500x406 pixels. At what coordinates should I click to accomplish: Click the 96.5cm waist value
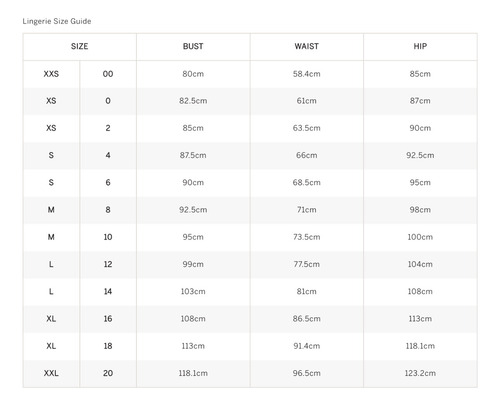click(307, 373)
